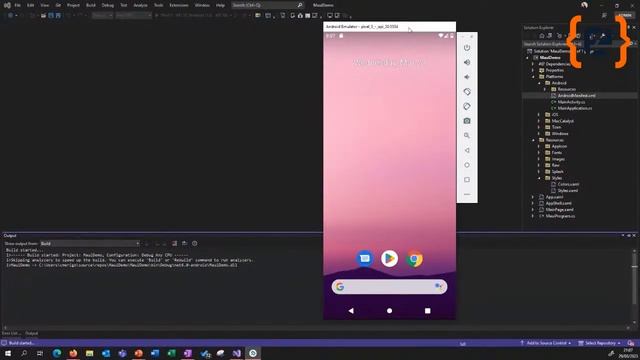Raise volume using emulator volume up icon
Viewport: 640px width, 360px height.
click(467, 62)
